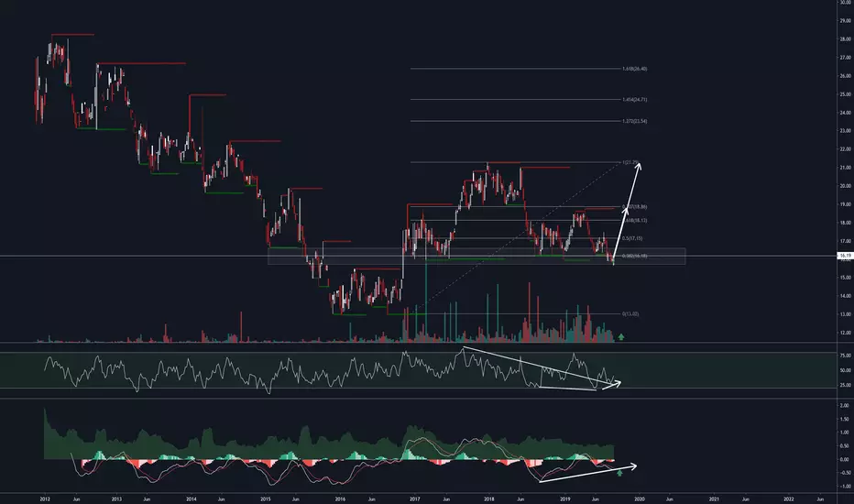Click 12.00 on the price axis
Viewport: 854px width, 504px height.
click(x=845, y=333)
